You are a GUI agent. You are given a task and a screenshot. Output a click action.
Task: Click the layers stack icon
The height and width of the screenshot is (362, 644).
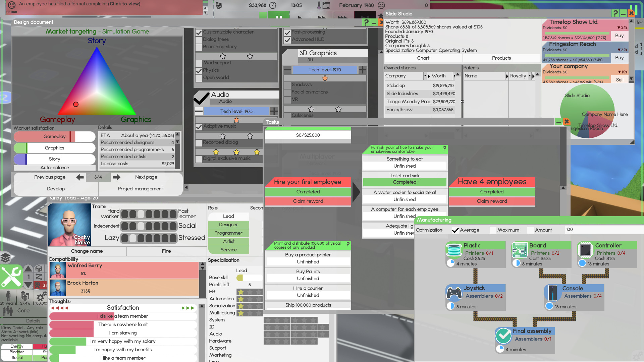pos(5,257)
